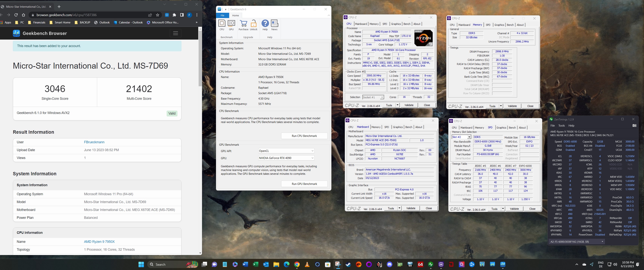The image size is (644, 270).
Task: Reload the Geekbench Browser page in Chrome
Action: pos(16,15)
